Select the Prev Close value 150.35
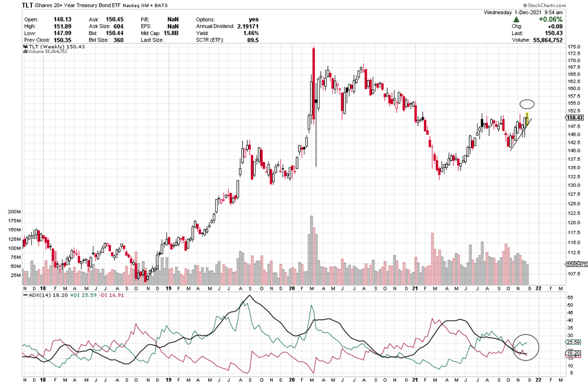This screenshot has width=588, height=384. pyautogui.click(x=62, y=40)
